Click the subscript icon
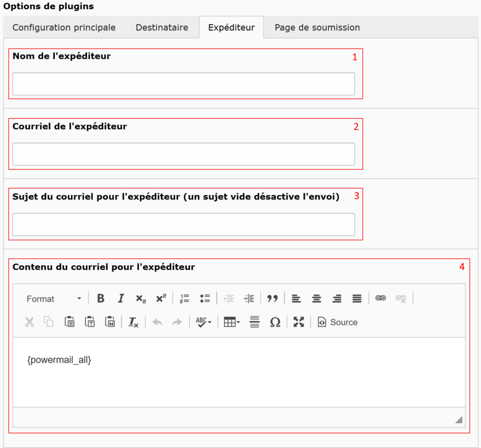Screen dimensions: 481x448 141,299
